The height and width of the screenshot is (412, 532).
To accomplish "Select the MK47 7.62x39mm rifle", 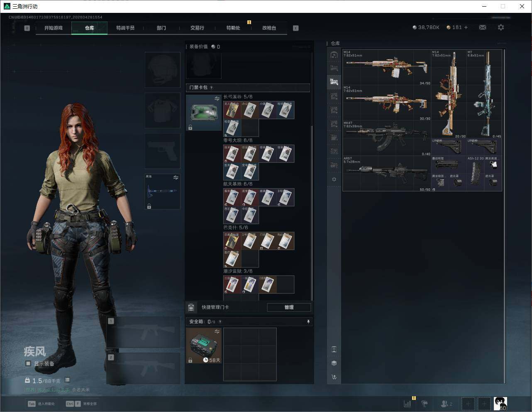I will 387,139.
